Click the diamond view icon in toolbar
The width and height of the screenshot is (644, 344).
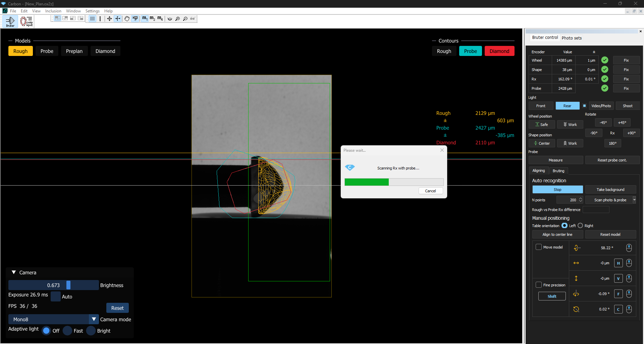tap(170, 19)
